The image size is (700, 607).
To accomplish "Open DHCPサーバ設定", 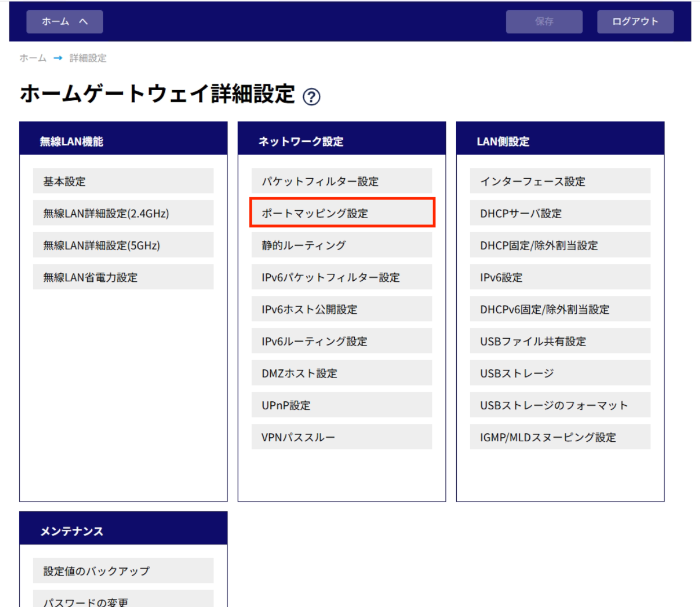I will [x=560, y=213].
